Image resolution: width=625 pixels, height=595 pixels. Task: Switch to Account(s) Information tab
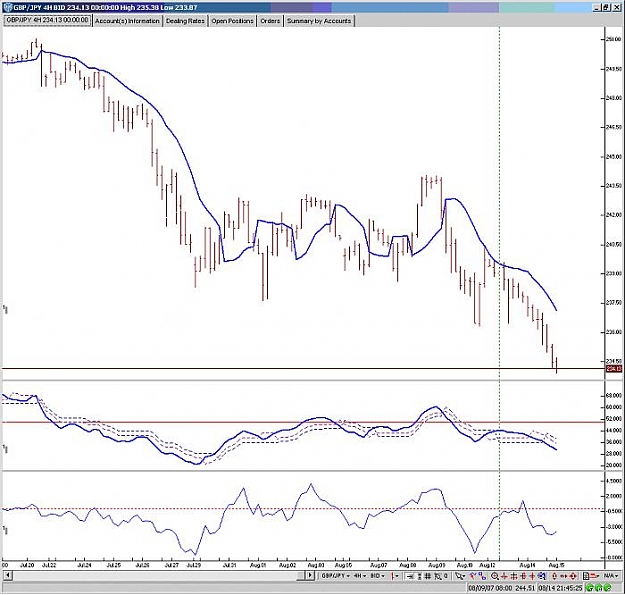pyautogui.click(x=127, y=21)
